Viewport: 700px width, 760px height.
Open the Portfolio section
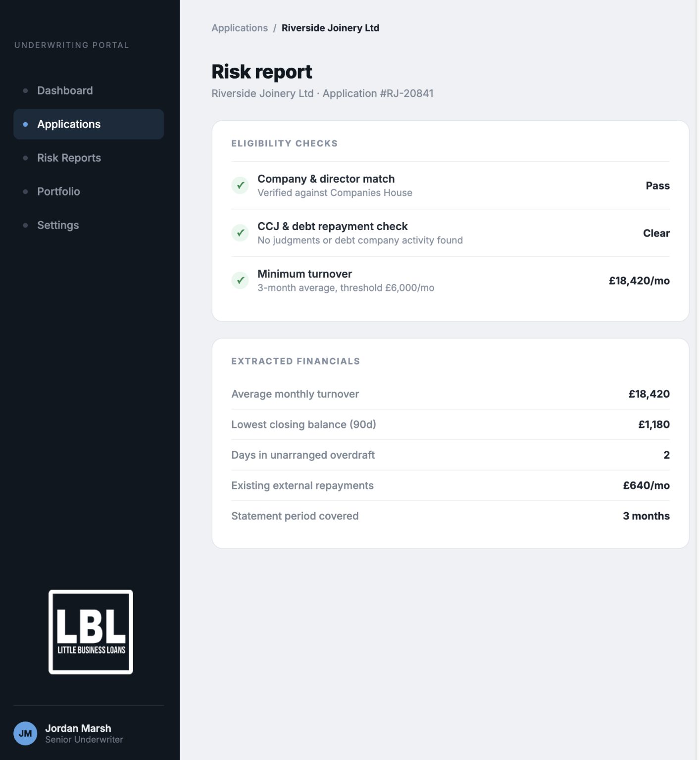[x=89, y=191]
